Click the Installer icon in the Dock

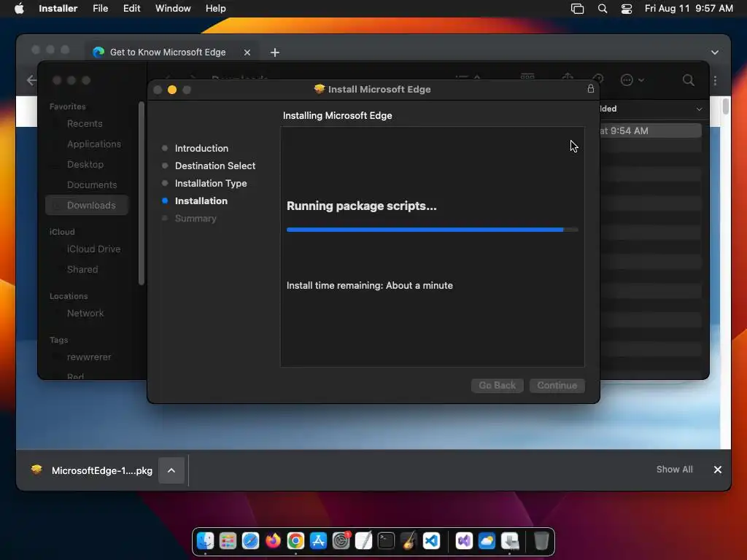click(x=510, y=541)
